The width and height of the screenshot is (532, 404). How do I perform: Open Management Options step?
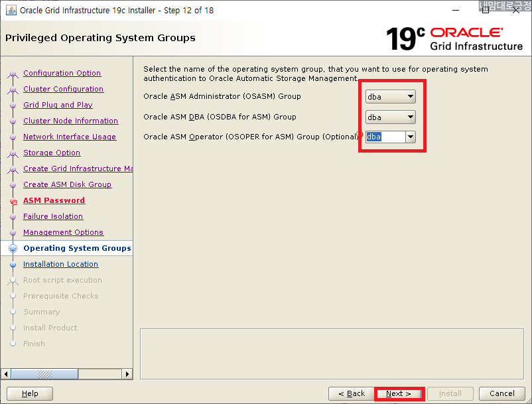[x=64, y=232]
